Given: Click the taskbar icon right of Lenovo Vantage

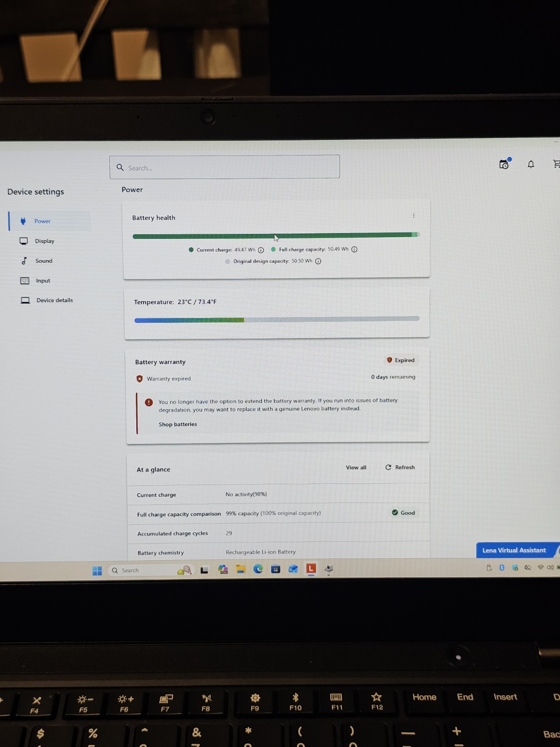Looking at the screenshot, I should (329, 569).
